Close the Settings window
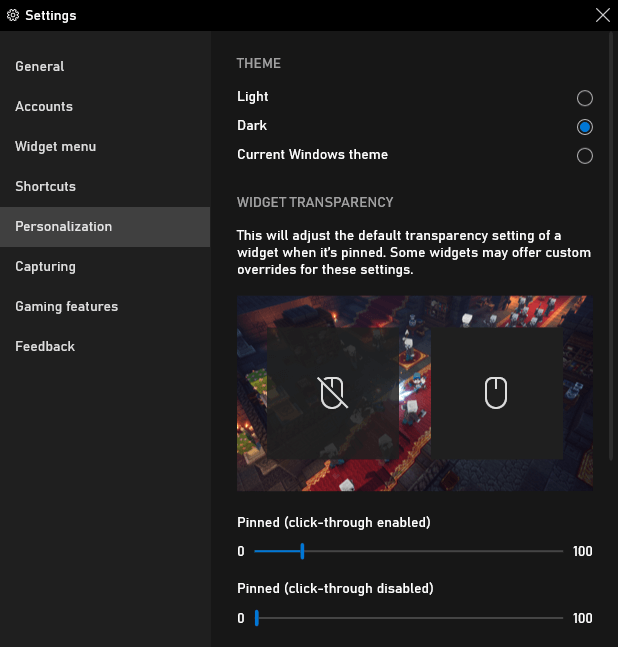Image resolution: width=618 pixels, height=647 pixels. coord(602,15)
